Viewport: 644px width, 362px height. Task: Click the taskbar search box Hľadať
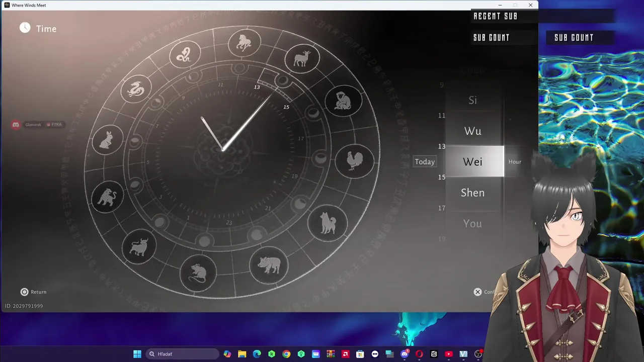182,354
